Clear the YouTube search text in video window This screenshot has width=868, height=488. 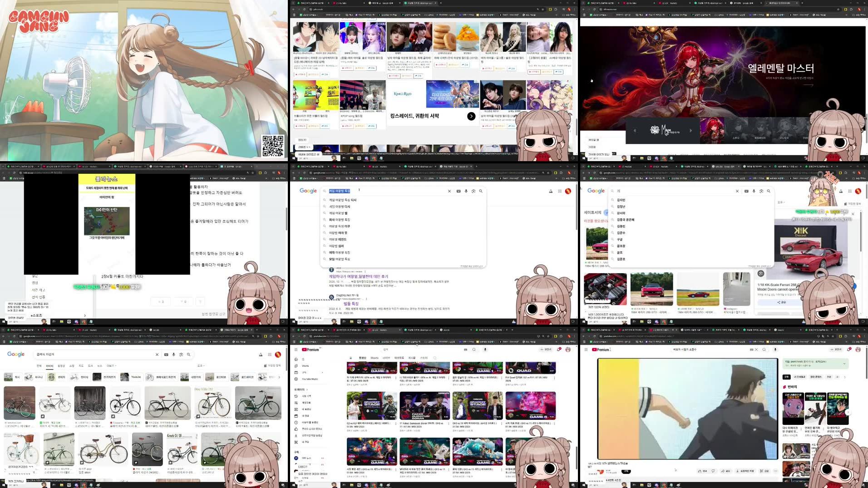point(756,350)
